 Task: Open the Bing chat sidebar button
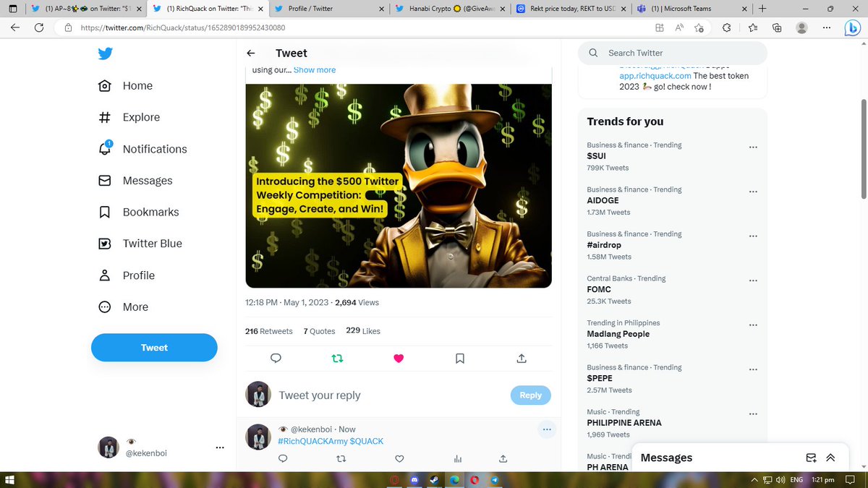(851, 28)
